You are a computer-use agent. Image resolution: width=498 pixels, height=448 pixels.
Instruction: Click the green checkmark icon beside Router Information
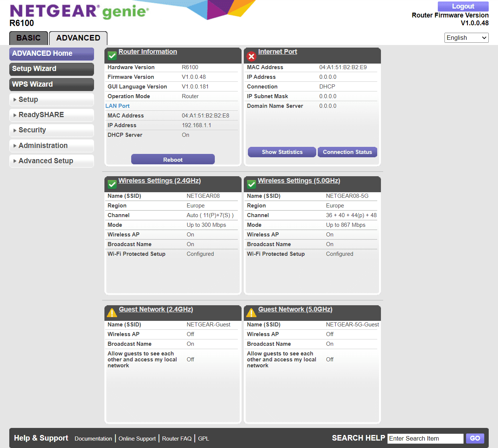pyautogui.click(x=112, y=56)
